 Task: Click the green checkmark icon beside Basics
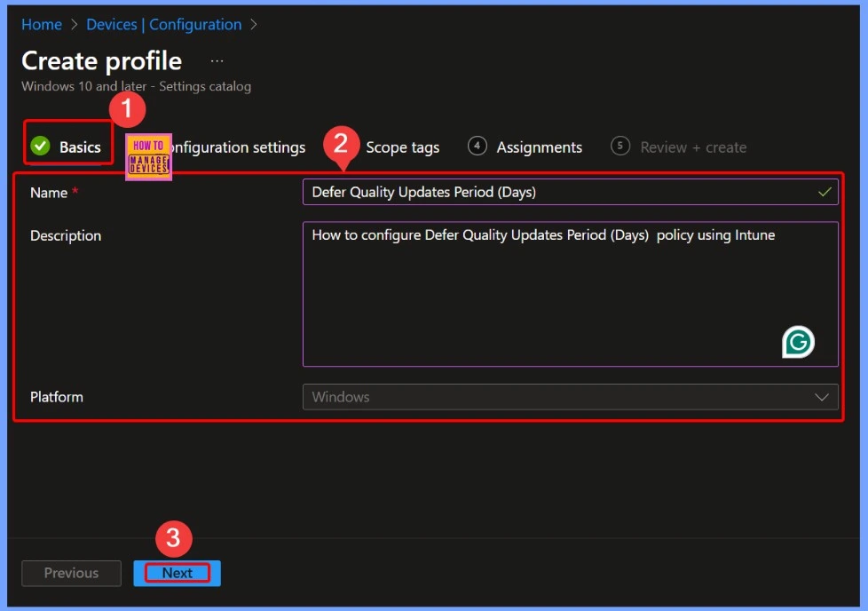[x=40, y=147]
